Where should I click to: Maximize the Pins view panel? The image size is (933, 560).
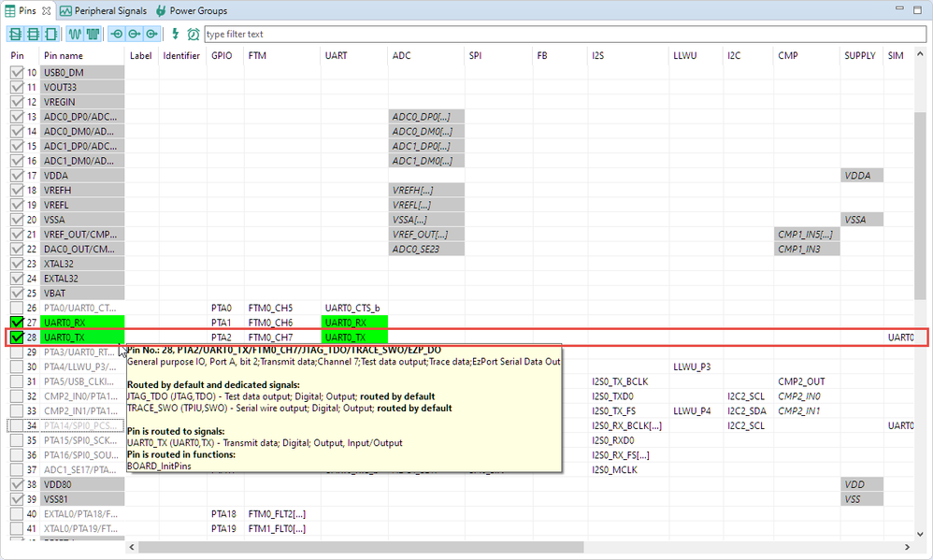coord(917,9)
